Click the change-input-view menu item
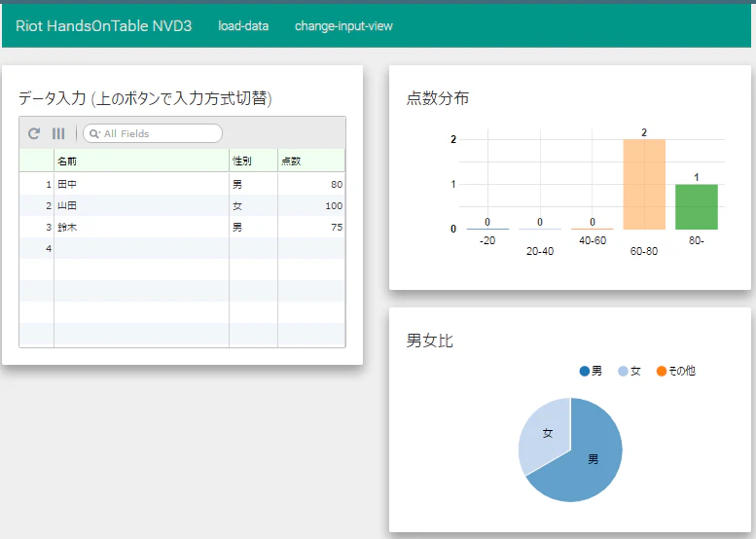 [343, 26]
